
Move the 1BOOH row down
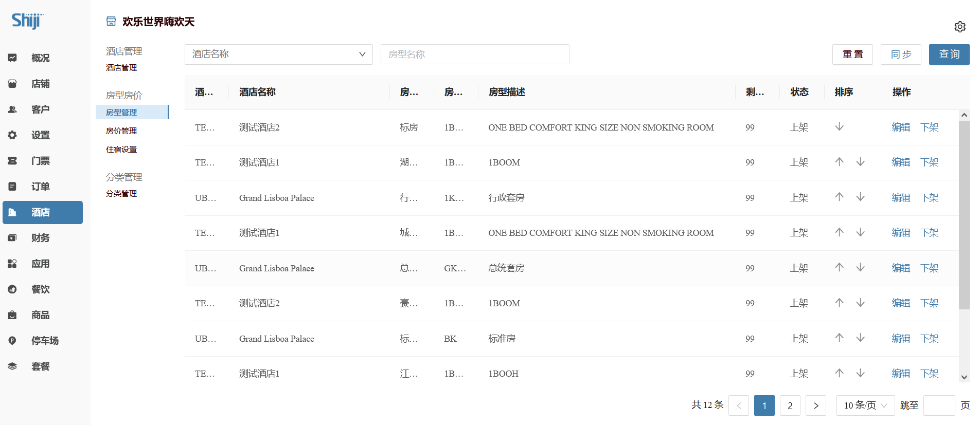click(x=860, y=374)
